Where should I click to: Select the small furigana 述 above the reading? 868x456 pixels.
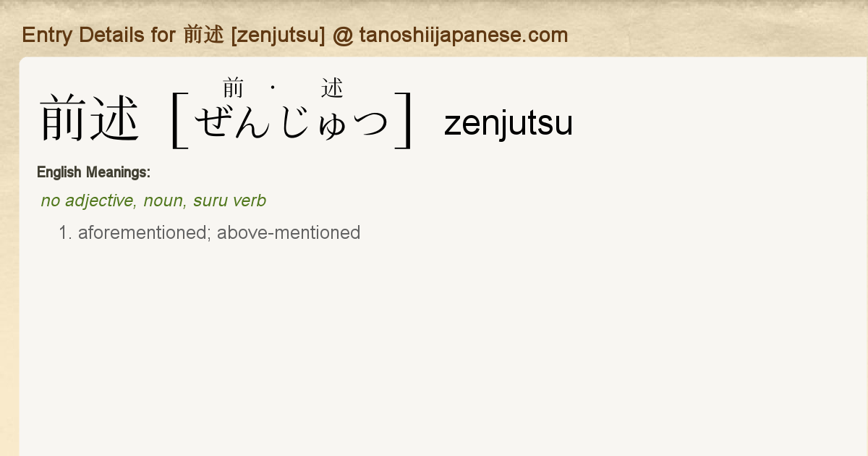click(332, 88)
